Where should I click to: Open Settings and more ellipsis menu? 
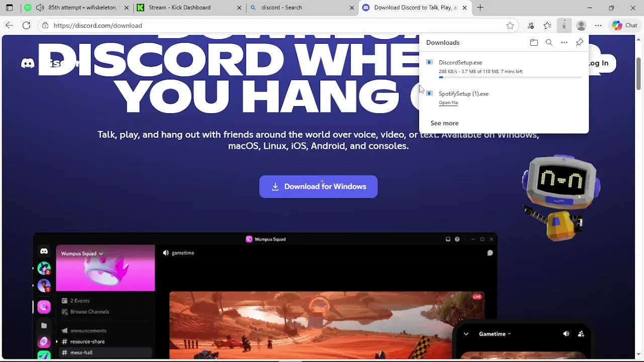[598, 26]
